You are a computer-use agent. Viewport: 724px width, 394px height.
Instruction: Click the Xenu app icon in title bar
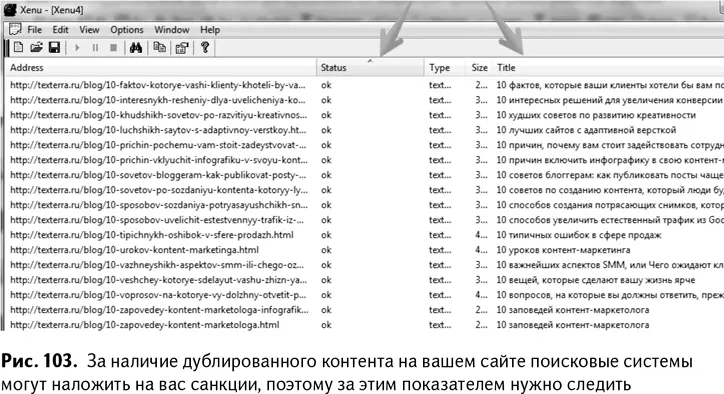[10, 10]
